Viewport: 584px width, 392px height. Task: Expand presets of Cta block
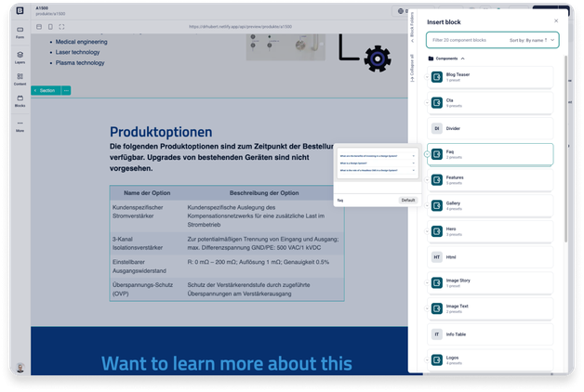[427, 103]
